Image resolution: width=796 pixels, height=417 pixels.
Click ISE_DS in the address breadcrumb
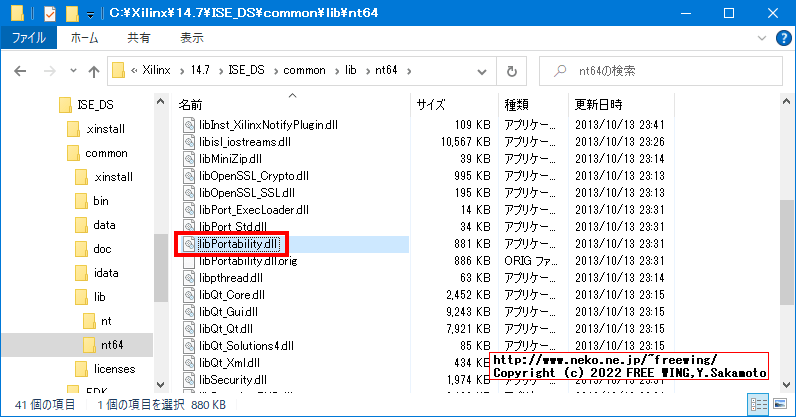246,70
